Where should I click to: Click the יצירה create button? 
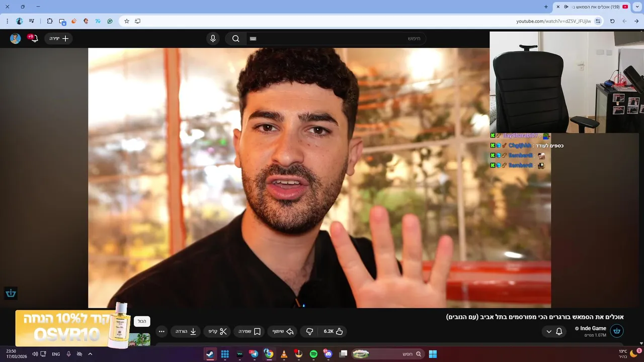click(59, 39)
